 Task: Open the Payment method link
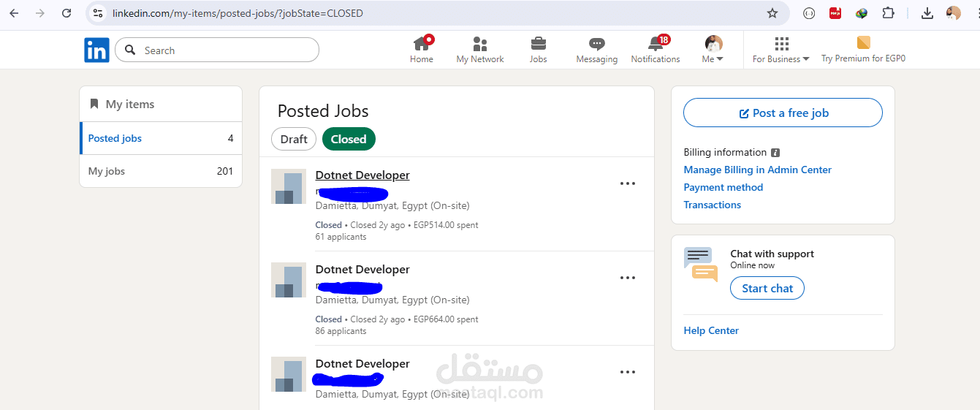tap(723, 187)
